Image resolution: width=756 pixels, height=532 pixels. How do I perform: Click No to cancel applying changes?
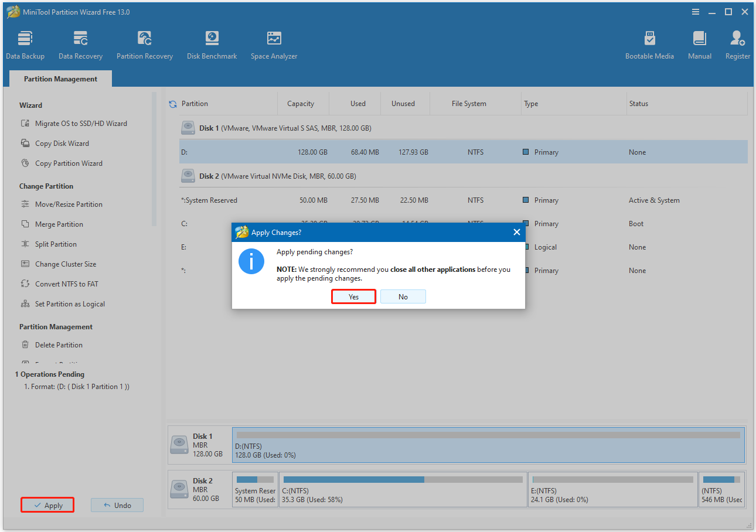tap(403, 296)
